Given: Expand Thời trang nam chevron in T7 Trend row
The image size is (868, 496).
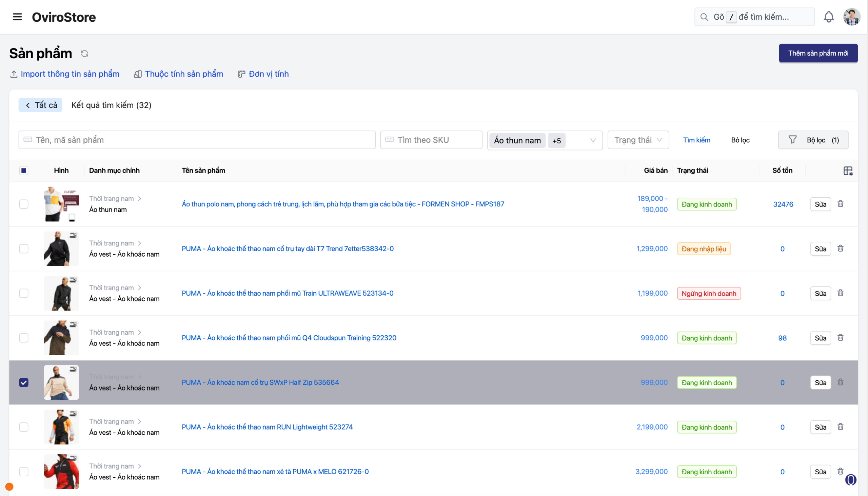Looking at the screenshot, I should [x=139, y=243].
